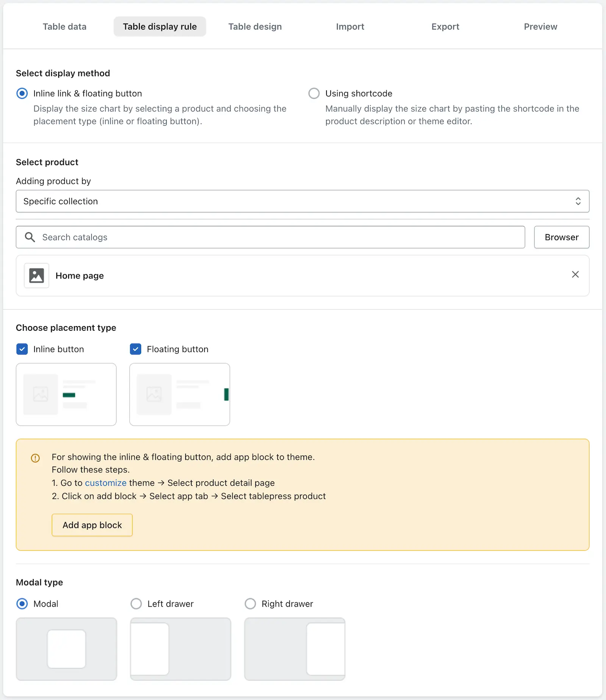Uncheck the Floating button checkbox

pyautogui.click(x=136, y=349)
